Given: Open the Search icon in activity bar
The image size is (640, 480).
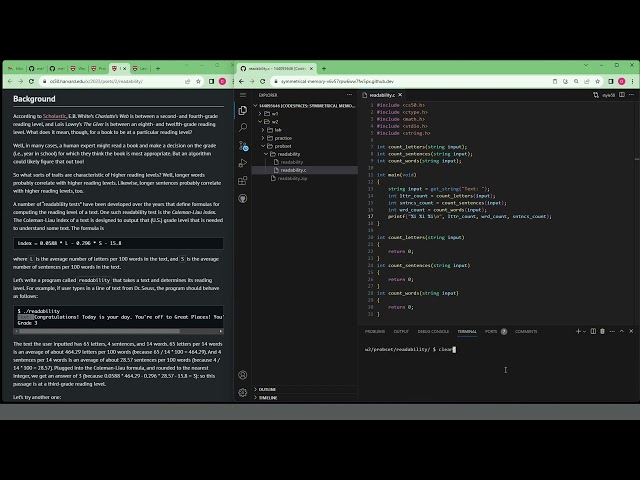Looking at the screenshot, I should [242, 128].
